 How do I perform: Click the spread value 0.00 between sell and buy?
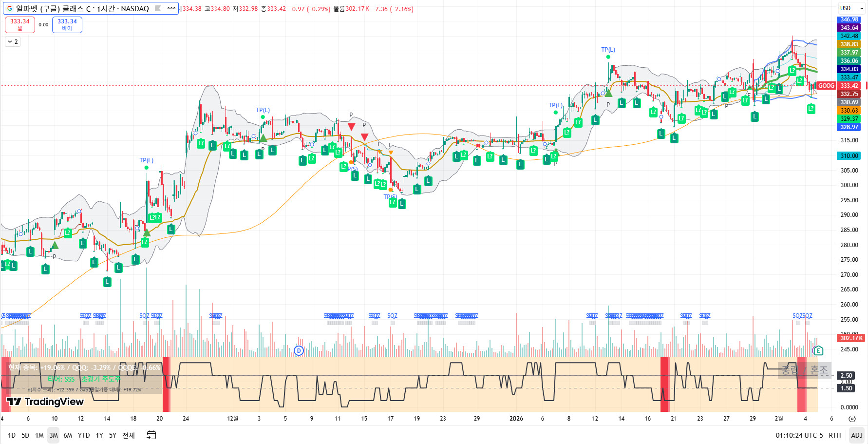click(x=43, y=24)
